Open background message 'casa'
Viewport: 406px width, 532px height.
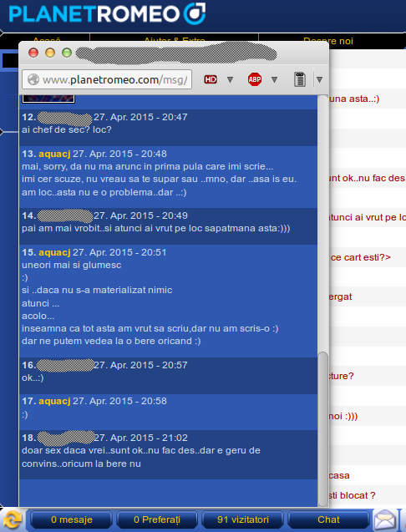click(x=339, y=476)
